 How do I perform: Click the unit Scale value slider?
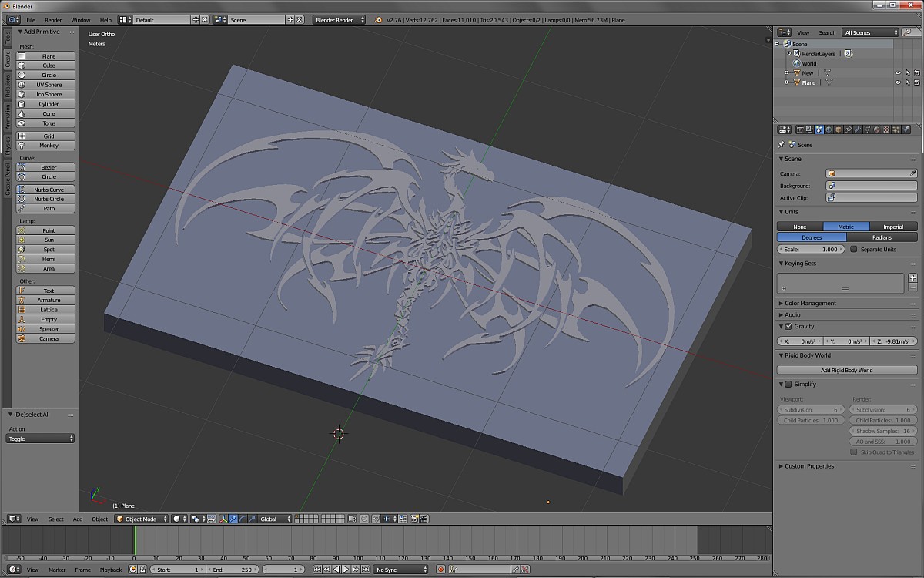pos(811,250)
